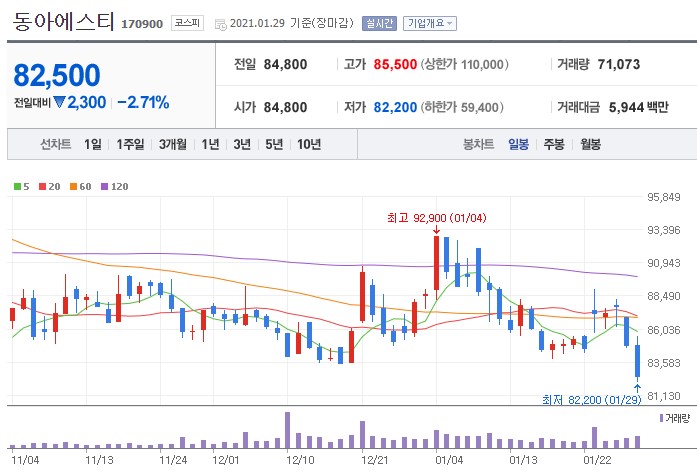Click the 최고 92,900 (01/04) marker
Viewport: 697px width, 475px height.
coord(437,218)
